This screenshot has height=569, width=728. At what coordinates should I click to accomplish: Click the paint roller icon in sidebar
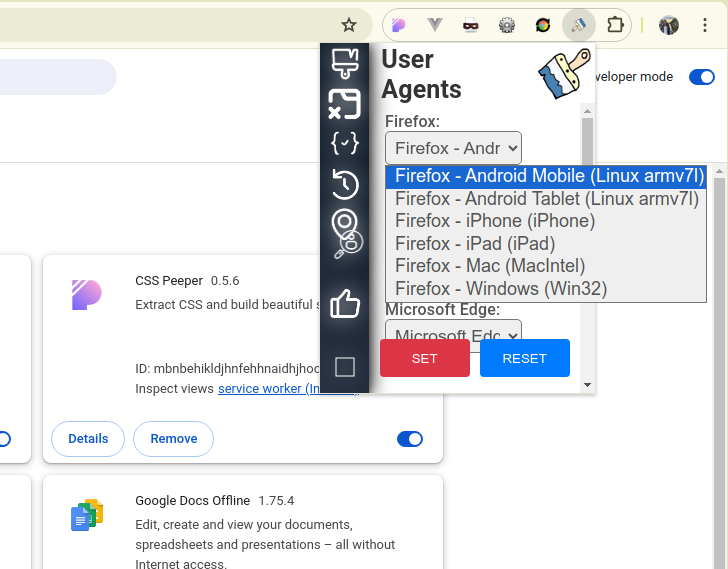pyautogui.click(x=345, y=62)
